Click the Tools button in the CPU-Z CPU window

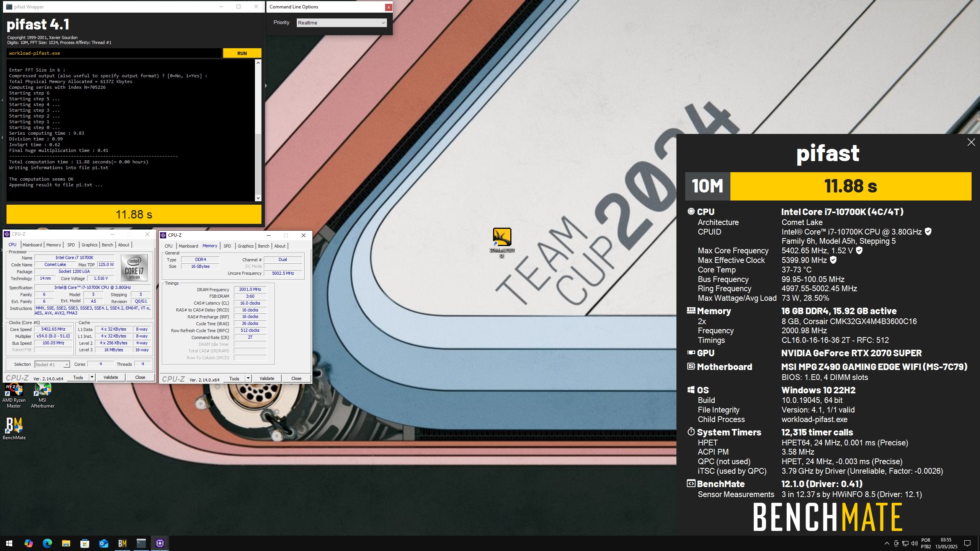click(78, 377)
